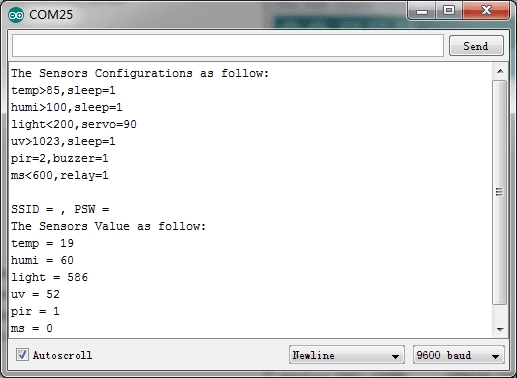The width and height of the screenshot is (517, 378).
Task: Click the scrollbar up arrow
Action: (x=500, y=71)
